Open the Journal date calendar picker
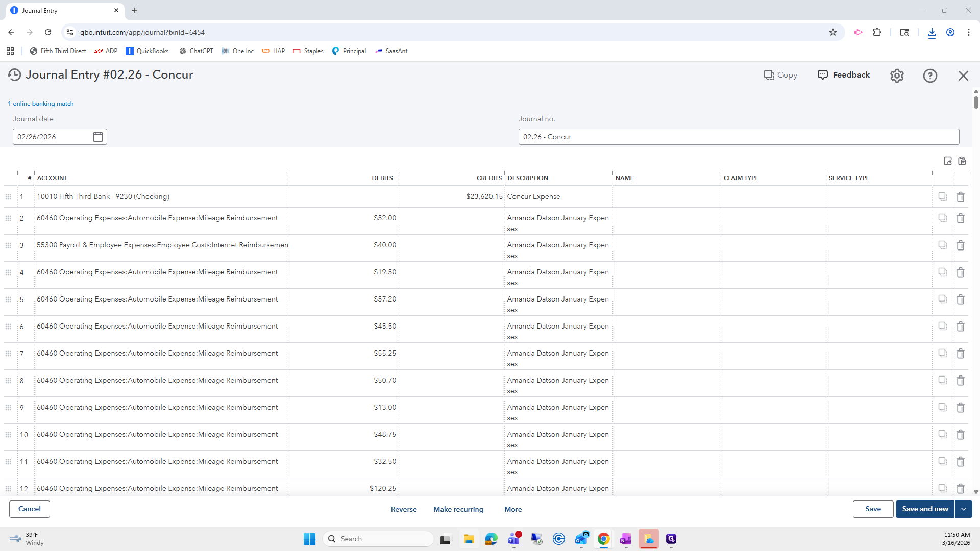 pyautogui.click(x=98, y=137)
